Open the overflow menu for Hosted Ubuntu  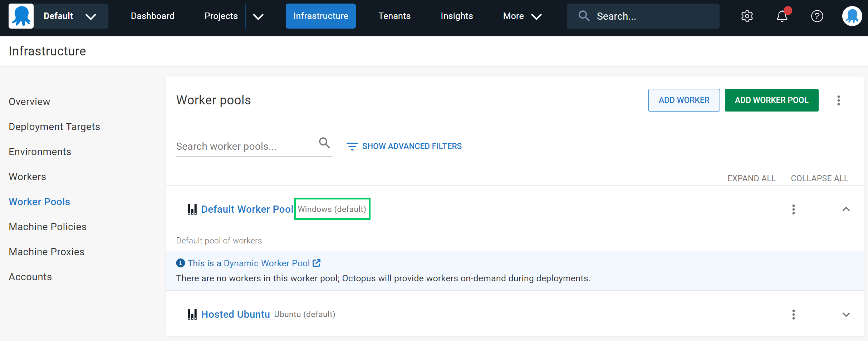coord(794,315)
